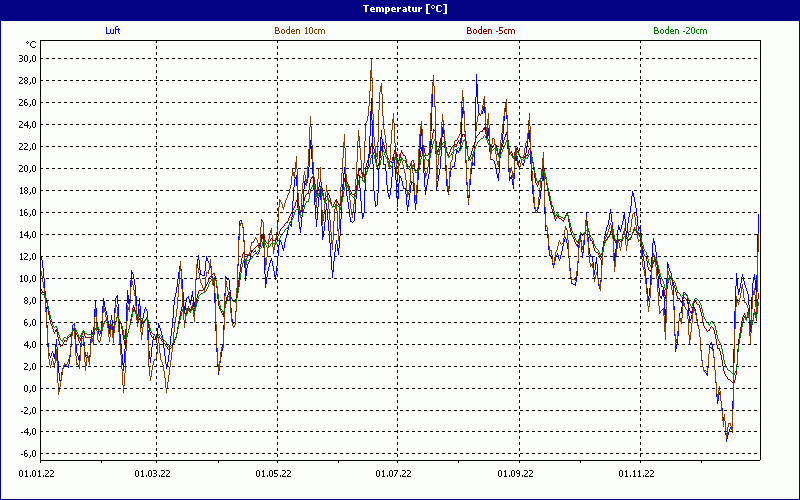Click the 0,0 y-axis value
The width and height of the screenshot is (800, 500).
29,388
